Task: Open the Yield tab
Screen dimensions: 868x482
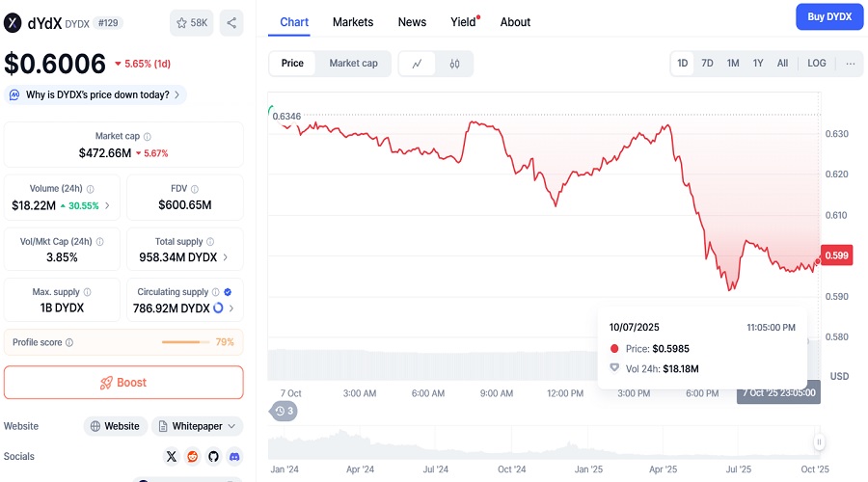Action: (463, 22)
